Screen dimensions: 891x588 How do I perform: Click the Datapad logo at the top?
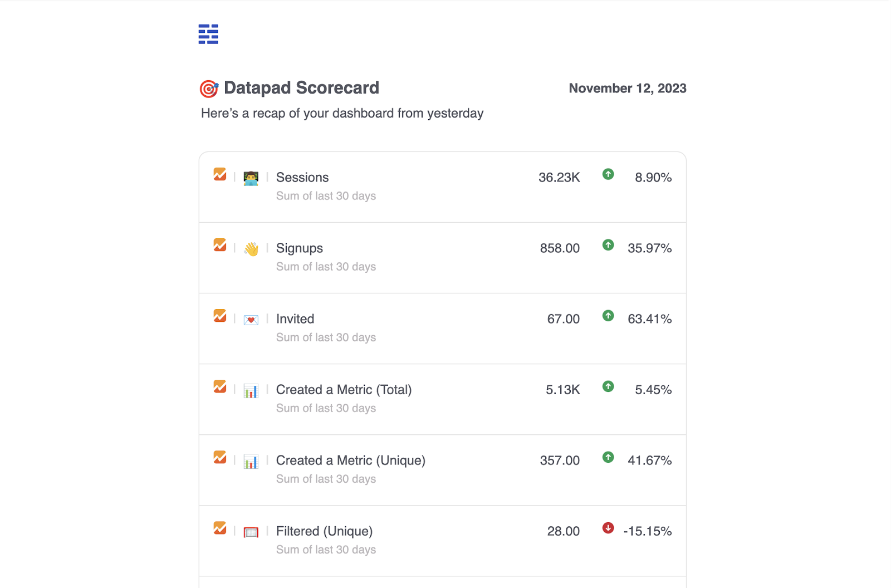coord(208,34)
